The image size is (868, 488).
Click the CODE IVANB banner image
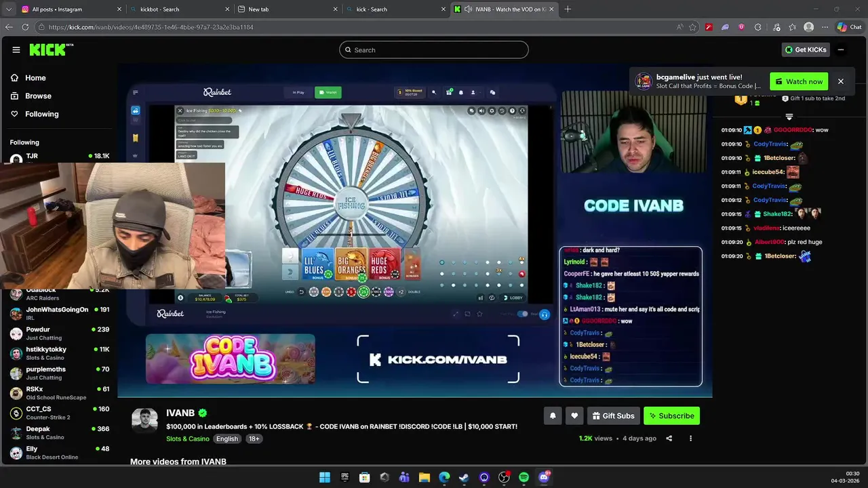[x=231, y=359]
